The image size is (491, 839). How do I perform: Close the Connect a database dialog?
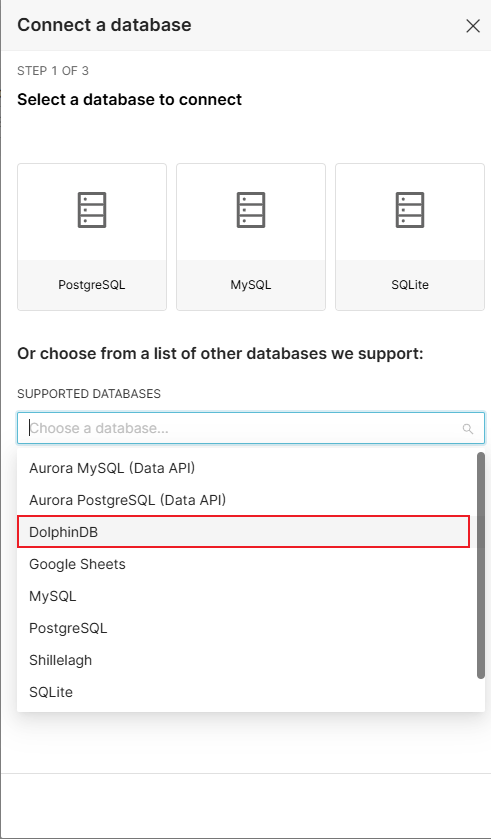(473, 26)
